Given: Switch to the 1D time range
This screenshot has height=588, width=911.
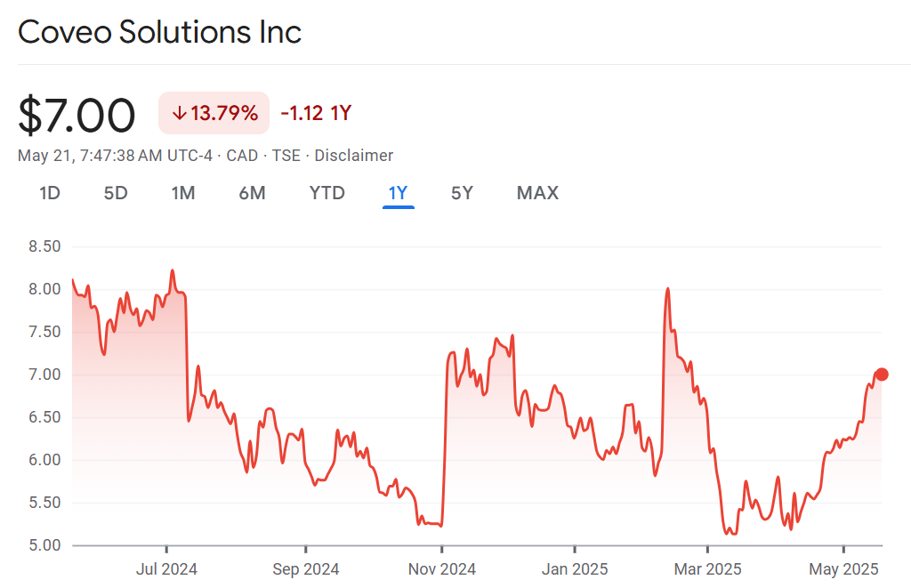Looking at the screenshot, I should coord(50,193).
